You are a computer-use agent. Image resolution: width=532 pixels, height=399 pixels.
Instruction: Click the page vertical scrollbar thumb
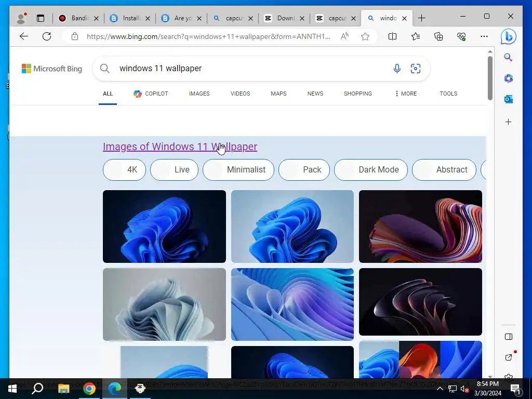pos(490,78)
